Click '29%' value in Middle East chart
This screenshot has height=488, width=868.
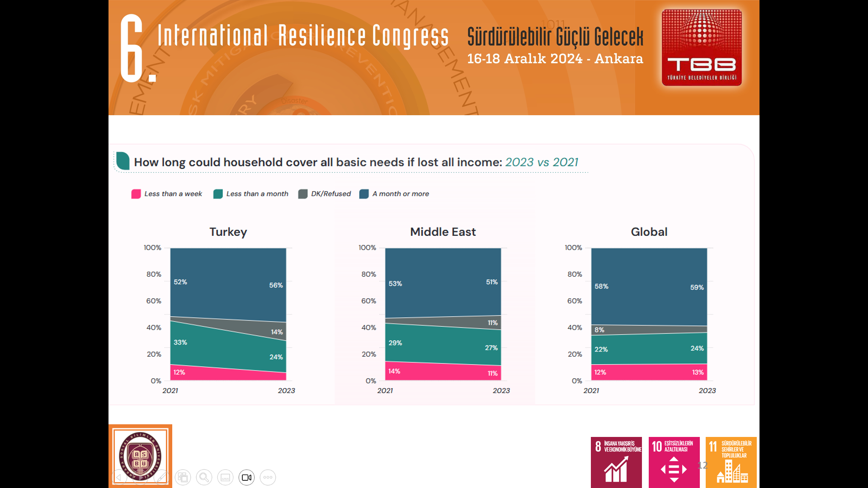(x=395, y=343)
